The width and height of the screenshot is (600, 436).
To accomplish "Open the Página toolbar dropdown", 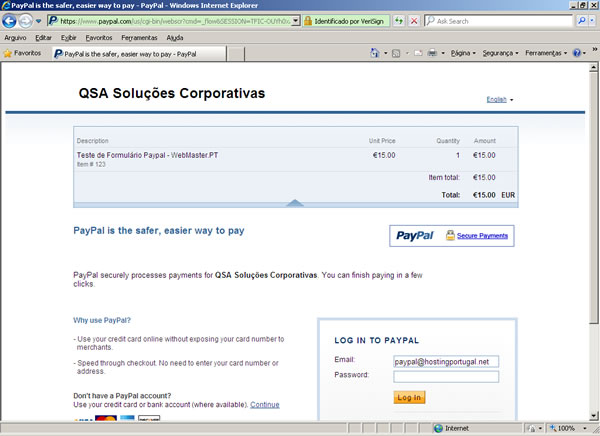I will pos(463,53).
